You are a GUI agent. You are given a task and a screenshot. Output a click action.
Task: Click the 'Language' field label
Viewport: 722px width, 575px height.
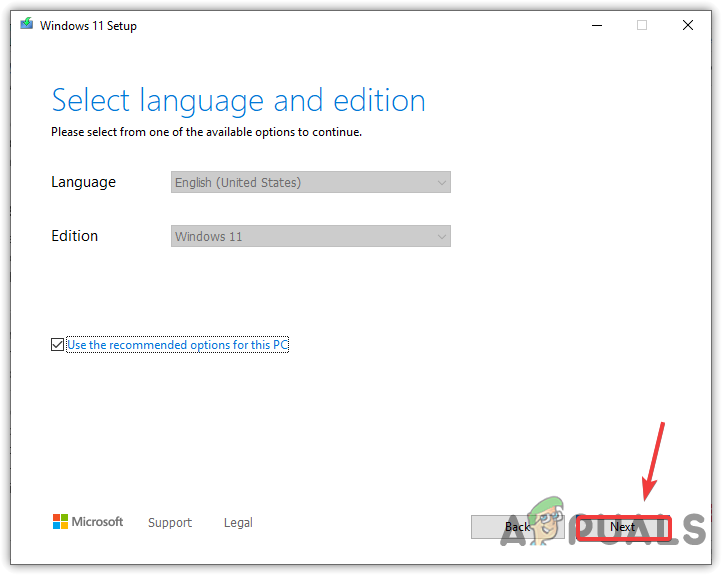point(83,183)
